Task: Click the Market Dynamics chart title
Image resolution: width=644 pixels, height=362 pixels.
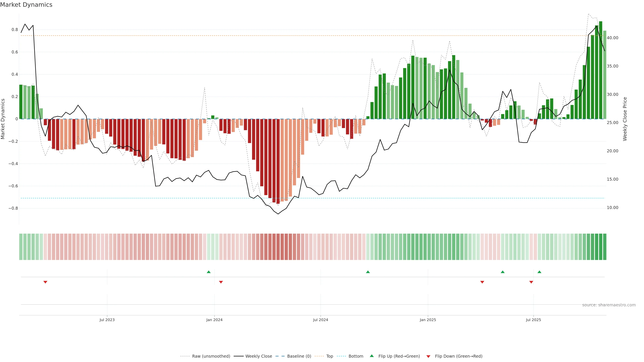Action: pos(26,5)
